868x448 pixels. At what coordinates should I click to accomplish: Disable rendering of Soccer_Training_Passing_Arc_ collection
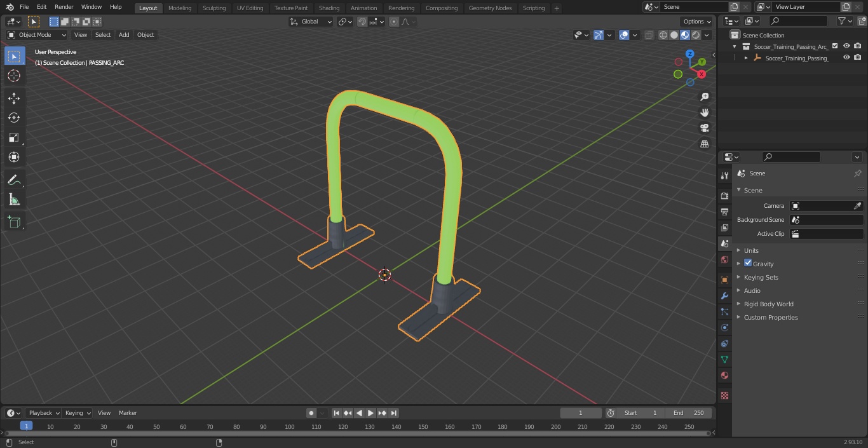tap(858, 46)
